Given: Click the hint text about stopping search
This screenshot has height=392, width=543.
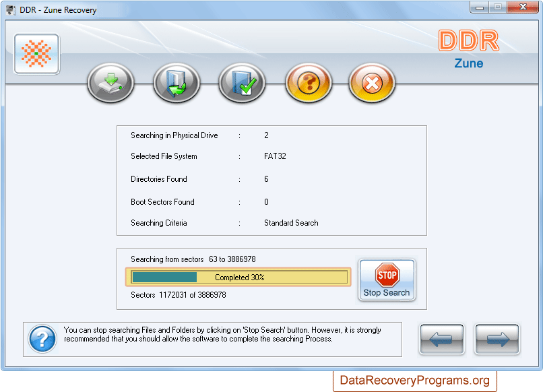Looking at the screenshot, I should [x=222, y=335].
